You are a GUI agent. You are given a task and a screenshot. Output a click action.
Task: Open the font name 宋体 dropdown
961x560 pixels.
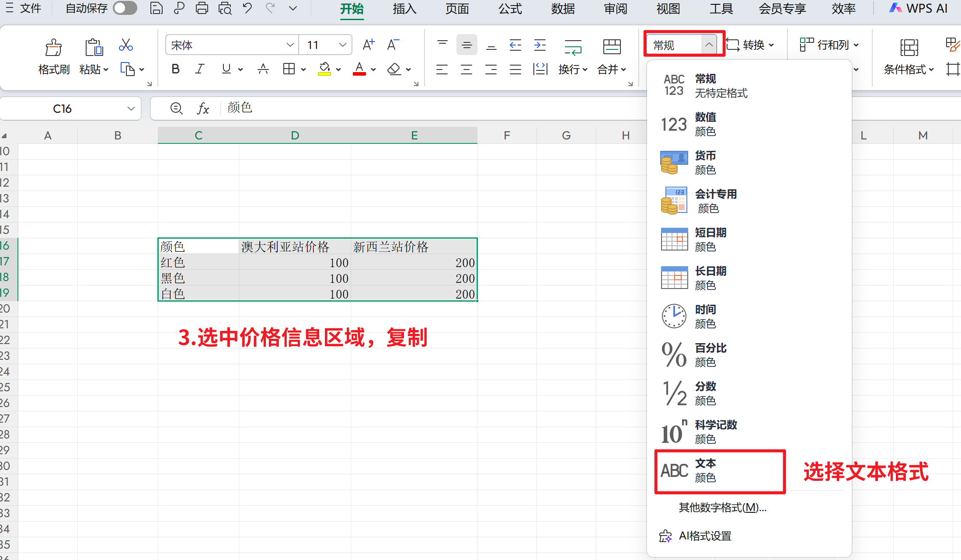(x=289, y=45)
